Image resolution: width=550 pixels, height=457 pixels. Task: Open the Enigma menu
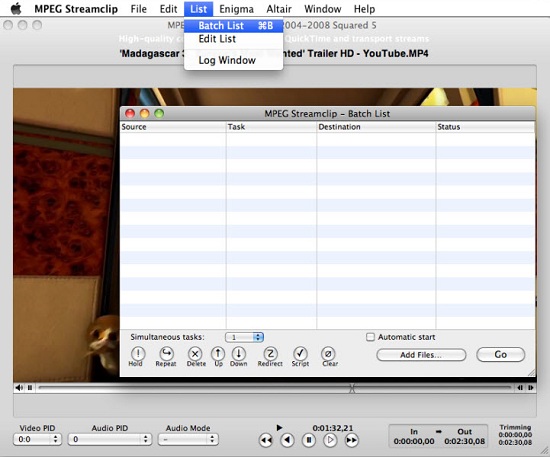(x=236, y=8)
